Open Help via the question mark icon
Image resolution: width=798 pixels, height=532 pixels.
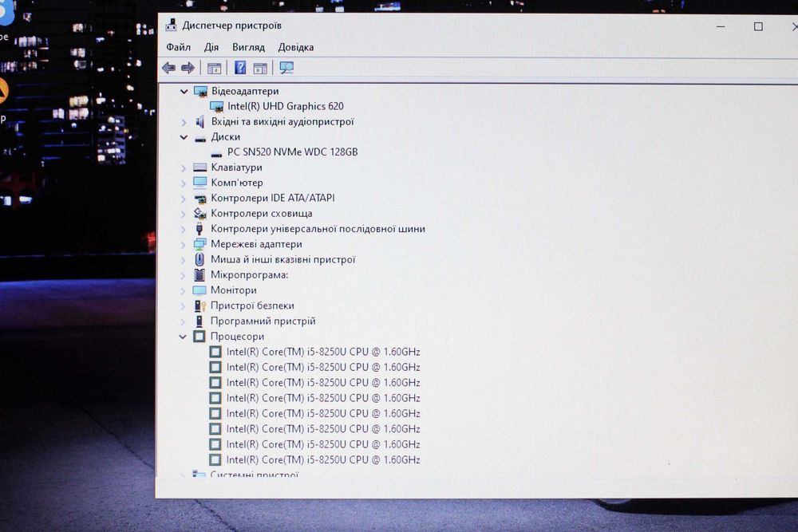click(x=240, y=68)
